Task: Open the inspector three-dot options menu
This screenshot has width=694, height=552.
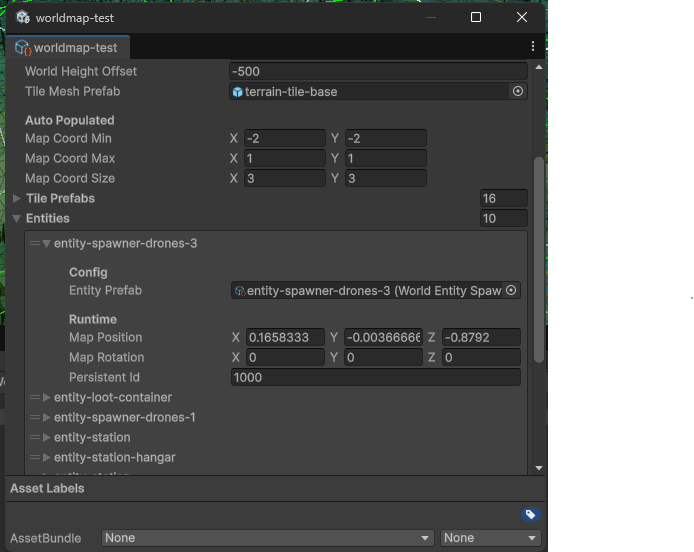Action: (533, 47)
